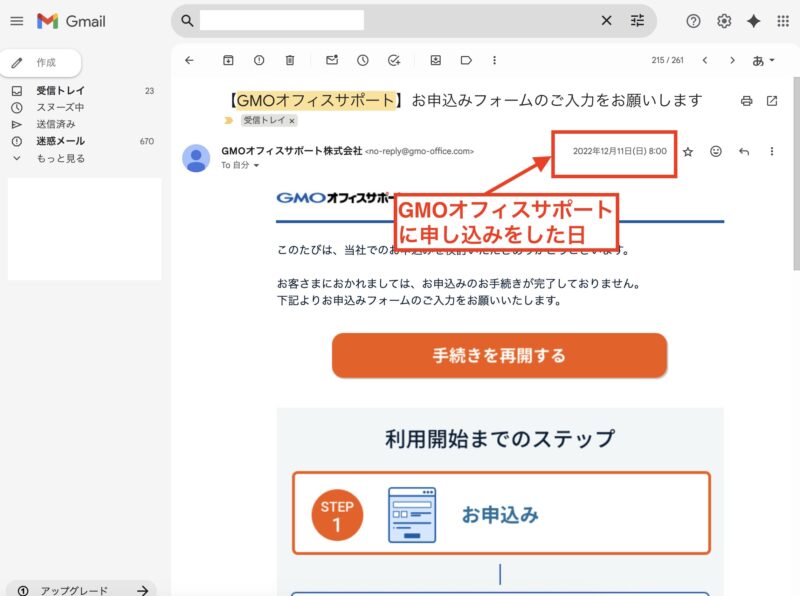800x596 pixels.
Task: Click the sender avatar
Action: point(196,158)
